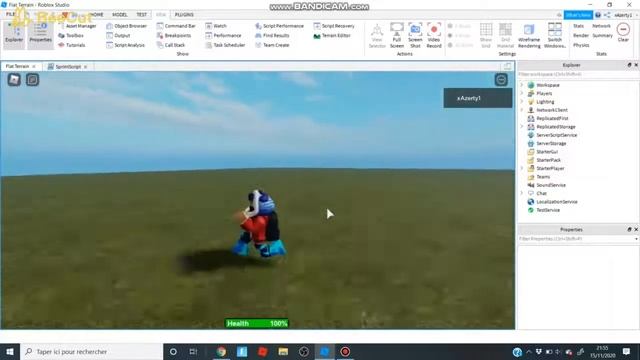Screen dimensions: 640x360
Task: Show the Command Bar
Action: tap(176, 26)
